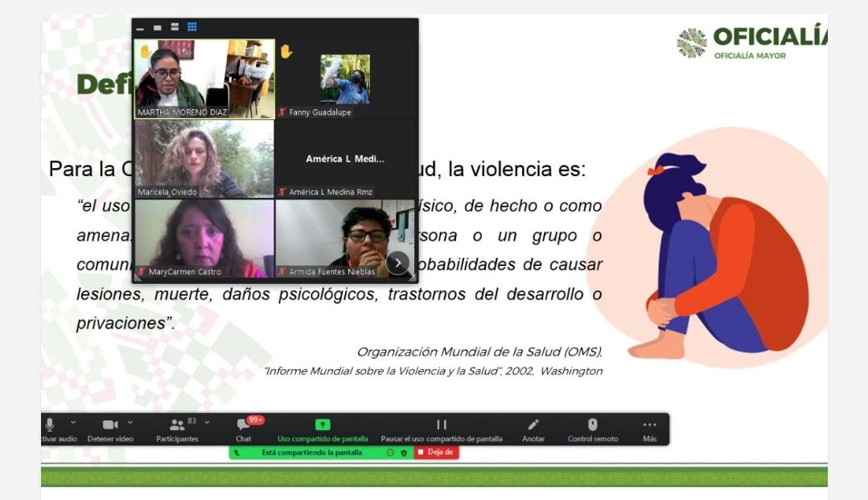This screenshot has width=868, height=500.
Task: Switch video panel to grid view
Action: coord(192,27)
